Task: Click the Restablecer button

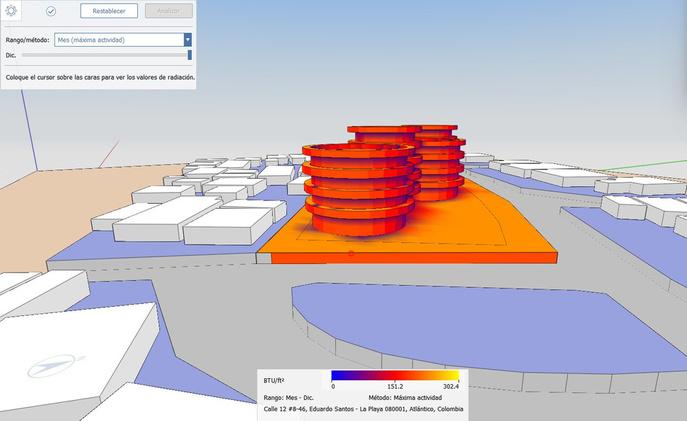Action: coord(109,11)
